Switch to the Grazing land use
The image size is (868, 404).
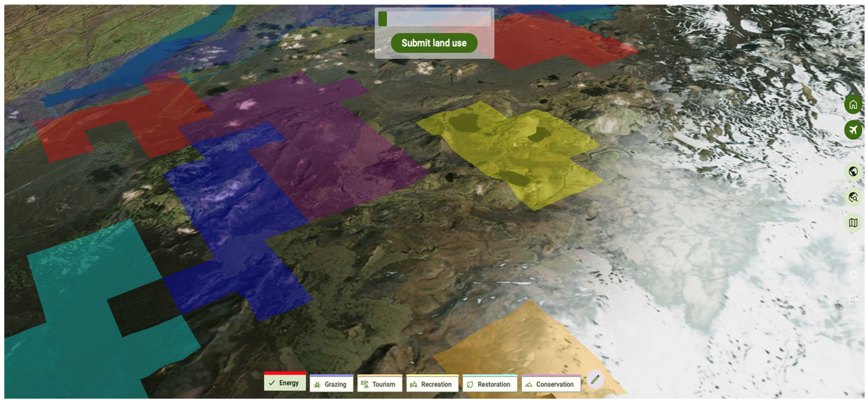(331, 384)
